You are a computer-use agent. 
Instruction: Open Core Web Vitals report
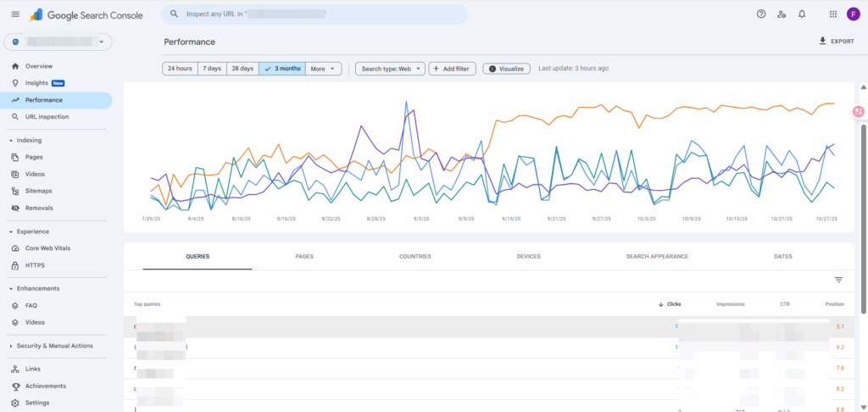49,248
